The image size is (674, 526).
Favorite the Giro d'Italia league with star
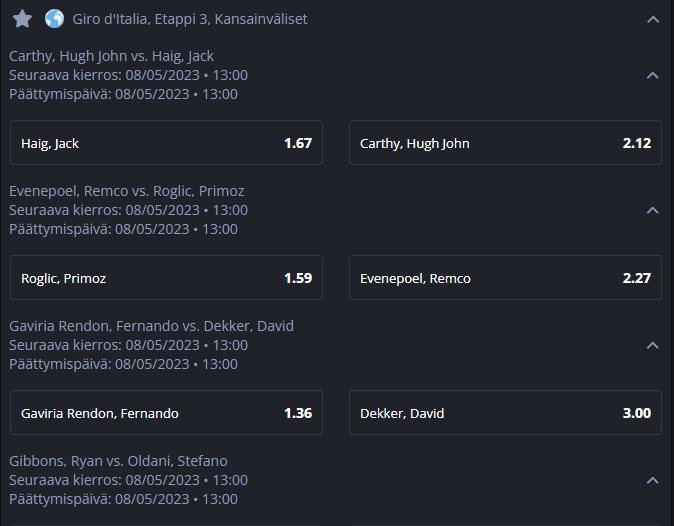22,19
